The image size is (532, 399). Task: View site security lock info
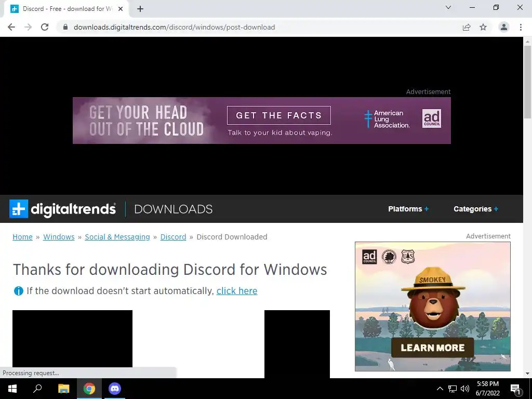coord(65,27)
